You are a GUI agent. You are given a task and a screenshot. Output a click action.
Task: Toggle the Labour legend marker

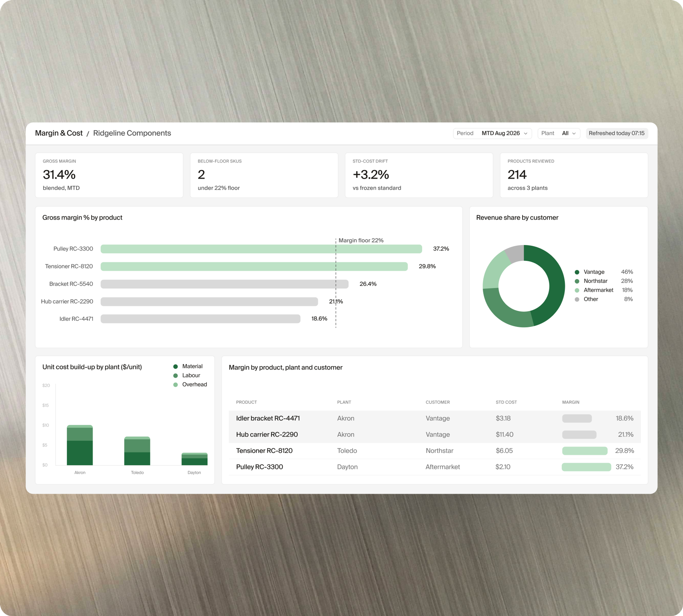point(175,376)
